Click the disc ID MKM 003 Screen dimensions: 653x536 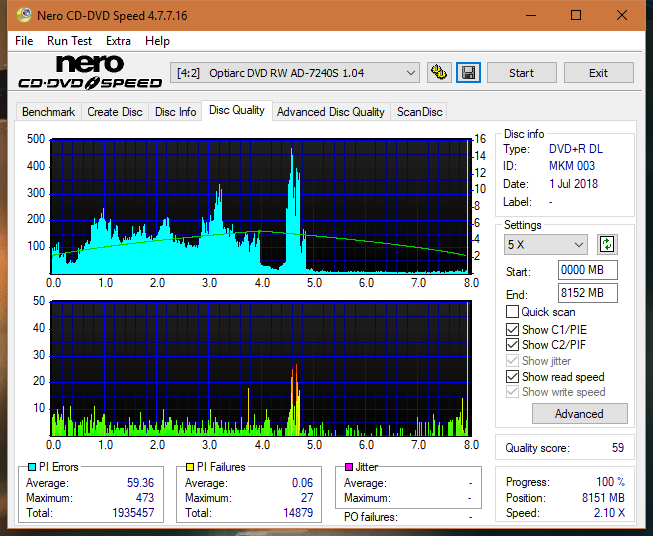[x=572, y=166]
